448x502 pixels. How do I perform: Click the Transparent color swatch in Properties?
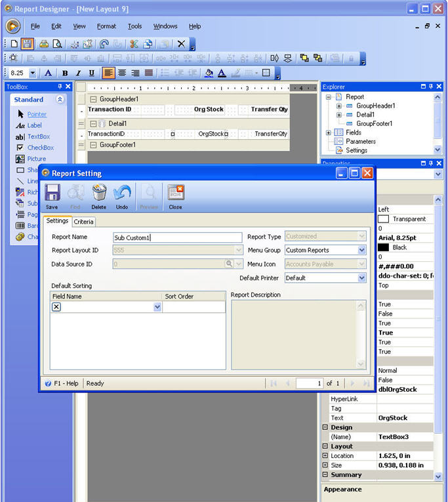pos(383,219)
